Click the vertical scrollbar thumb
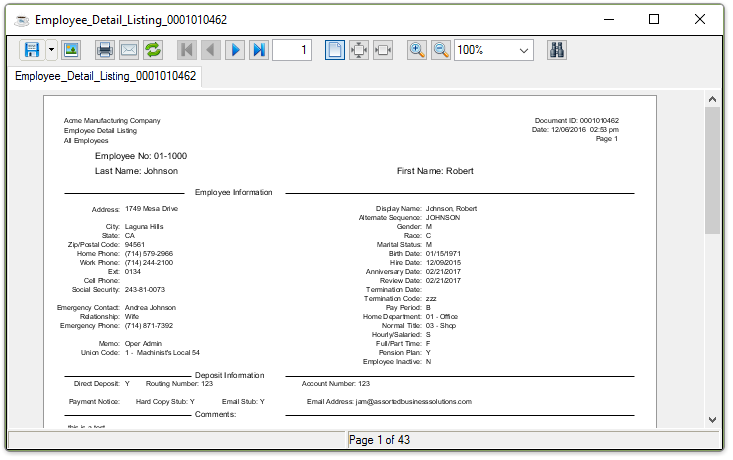 click(712, 170)
